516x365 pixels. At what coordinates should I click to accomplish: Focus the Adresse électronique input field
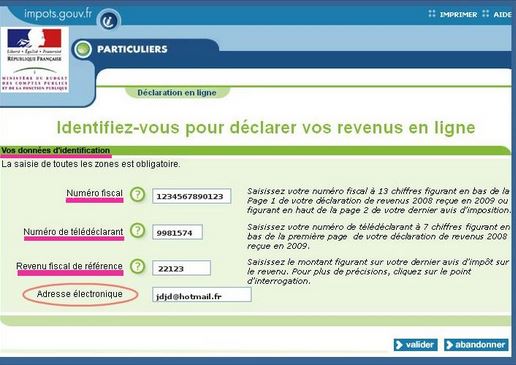click(202, 295)
